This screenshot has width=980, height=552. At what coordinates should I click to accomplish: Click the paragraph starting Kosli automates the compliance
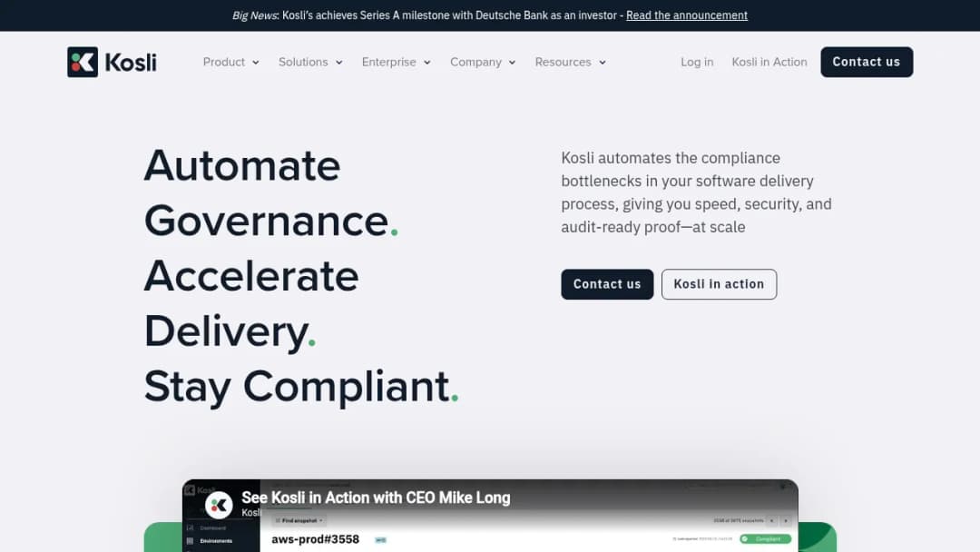696,192
